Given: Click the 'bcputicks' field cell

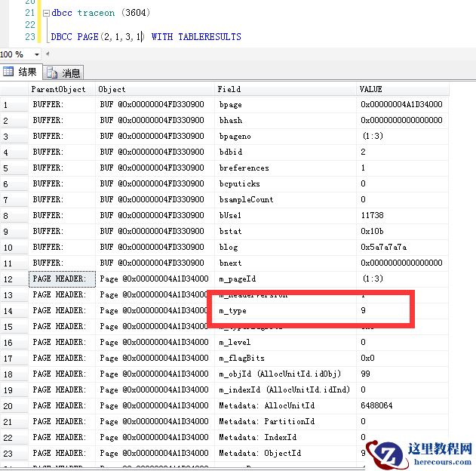Looking at the screenshot, I should pos(285,183).
